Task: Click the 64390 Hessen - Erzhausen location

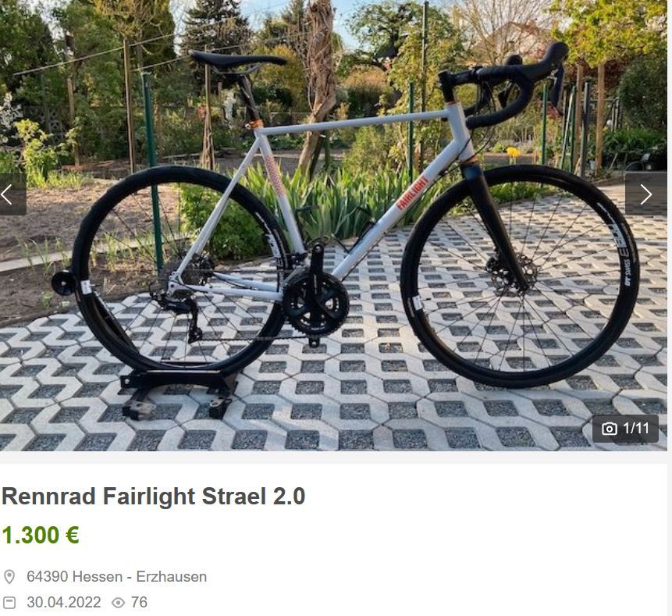Action: pyautogui.click(x=116, y=576)
